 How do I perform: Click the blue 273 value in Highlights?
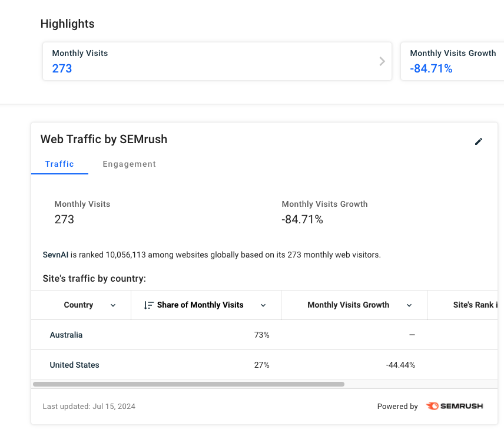(62, 68)
